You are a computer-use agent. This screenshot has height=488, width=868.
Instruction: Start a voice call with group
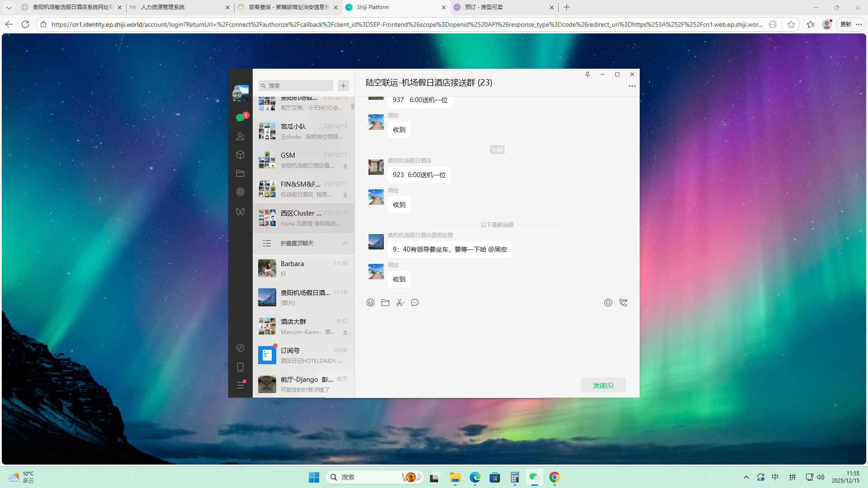click(x=623, y=303)
